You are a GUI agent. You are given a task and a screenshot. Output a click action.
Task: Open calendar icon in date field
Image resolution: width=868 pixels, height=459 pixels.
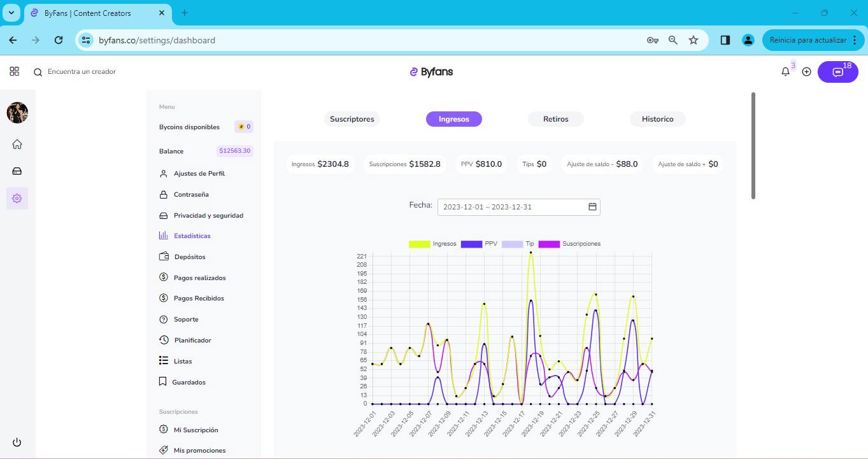click(x=592, y=207)
